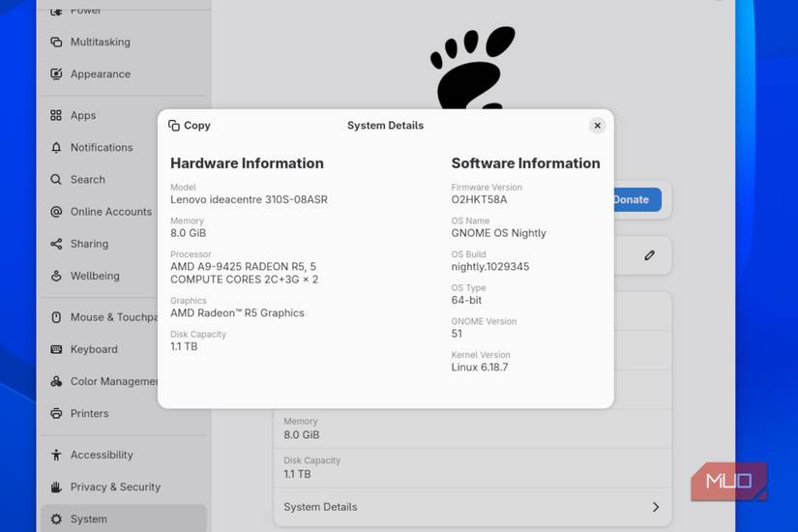Click the firmware version O2HKT58A
This screenshot has width=798, height=532.
pyautogui.click(x=479, y=199)
